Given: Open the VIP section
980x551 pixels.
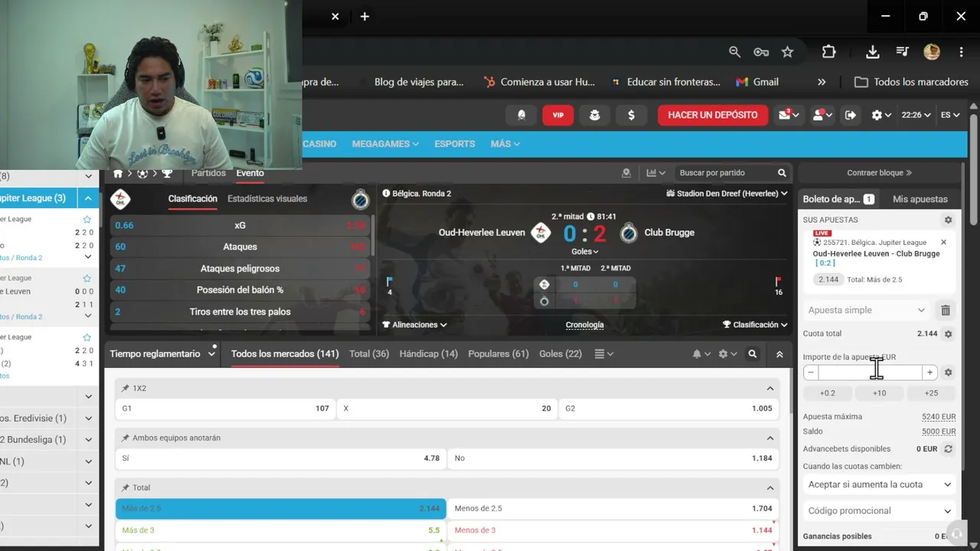Looking at the screenshot, I should coord(558,115).
